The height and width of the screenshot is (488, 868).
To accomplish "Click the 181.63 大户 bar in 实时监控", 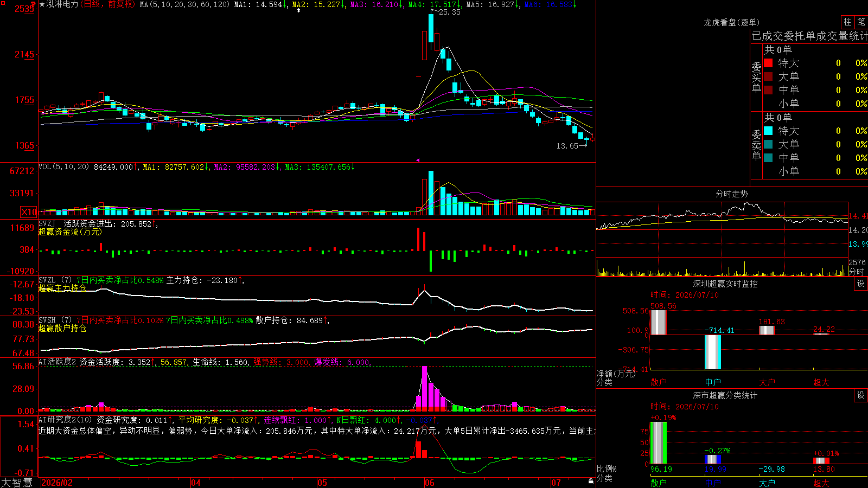I will click(x=767, y=330).
